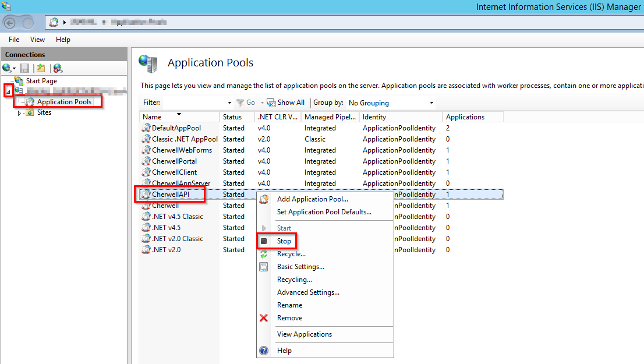This screenshot has width=644, height=364.
Task: Click the Go button next to Filter
Action: click(247, 102)
